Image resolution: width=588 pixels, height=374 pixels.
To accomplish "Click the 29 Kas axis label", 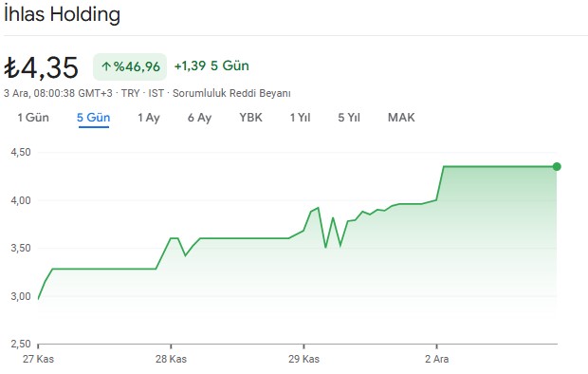I will click(x=303, y=359).
